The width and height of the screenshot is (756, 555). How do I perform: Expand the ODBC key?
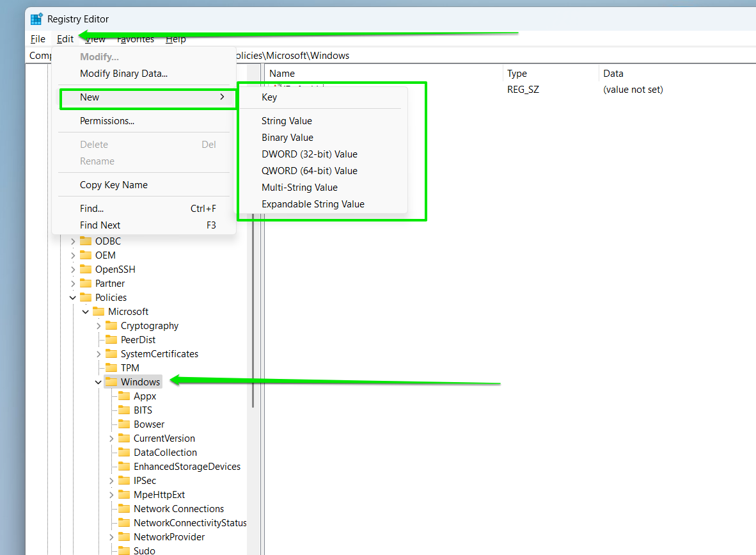[x=73, y=241]
